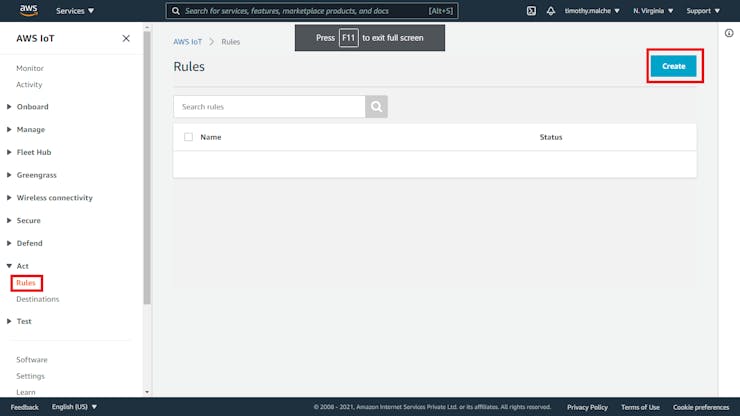
Task: Expand the Secure section
Action: pos(24,221)
